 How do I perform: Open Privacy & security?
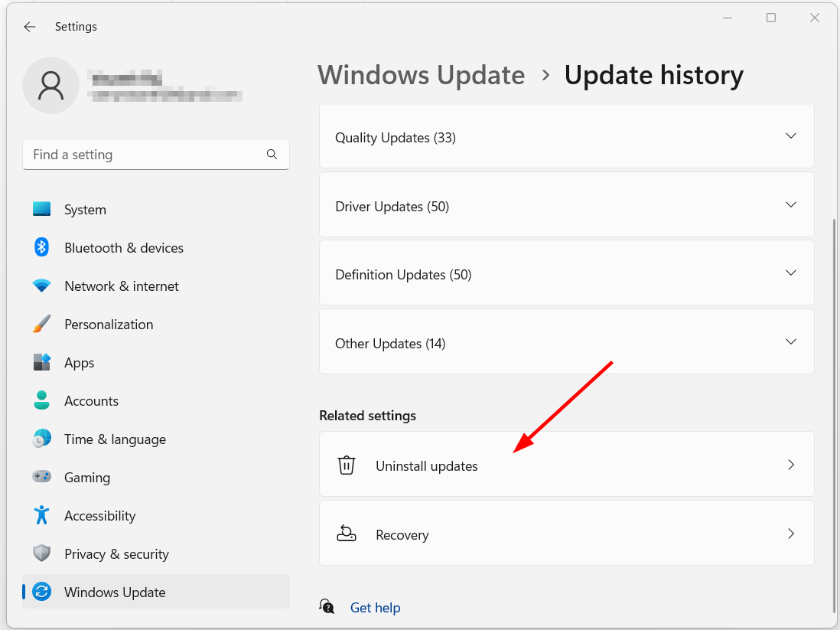point(156,553)
